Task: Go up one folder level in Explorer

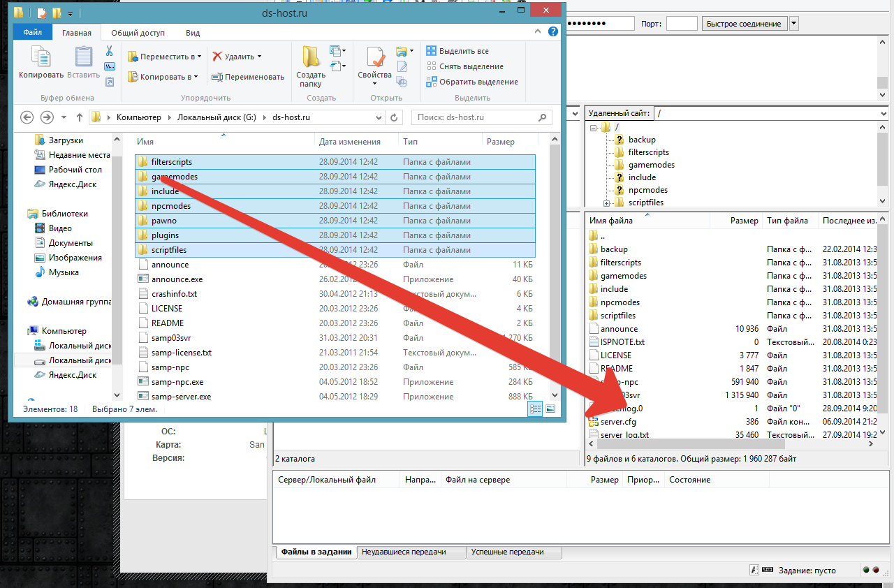Action: [x=79, y=117]
